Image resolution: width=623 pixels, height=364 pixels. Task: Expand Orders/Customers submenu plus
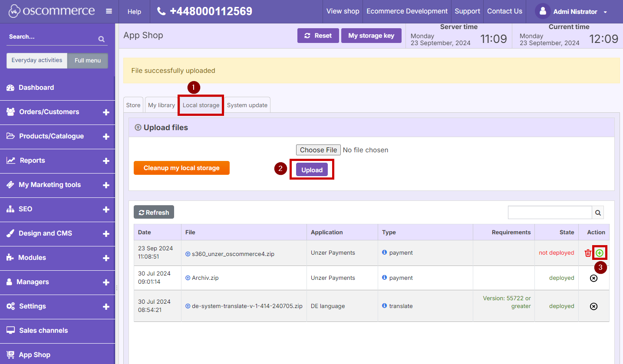click(x=106, y=112)
